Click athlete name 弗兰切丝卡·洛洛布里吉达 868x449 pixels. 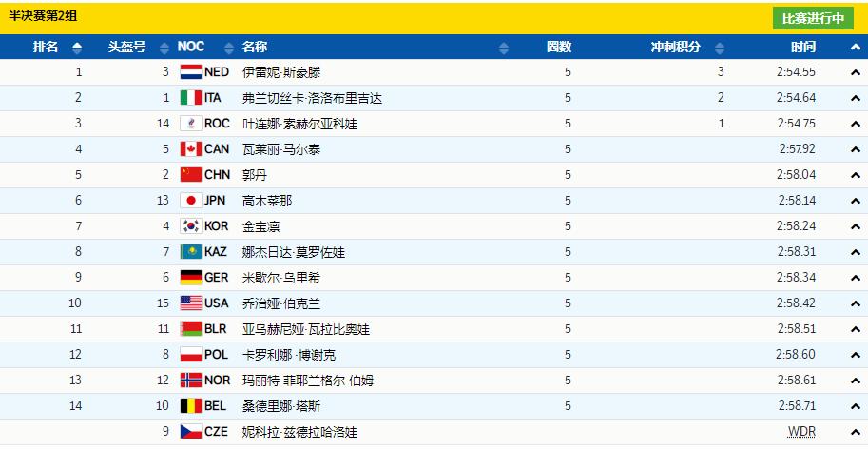click(312, 98)
